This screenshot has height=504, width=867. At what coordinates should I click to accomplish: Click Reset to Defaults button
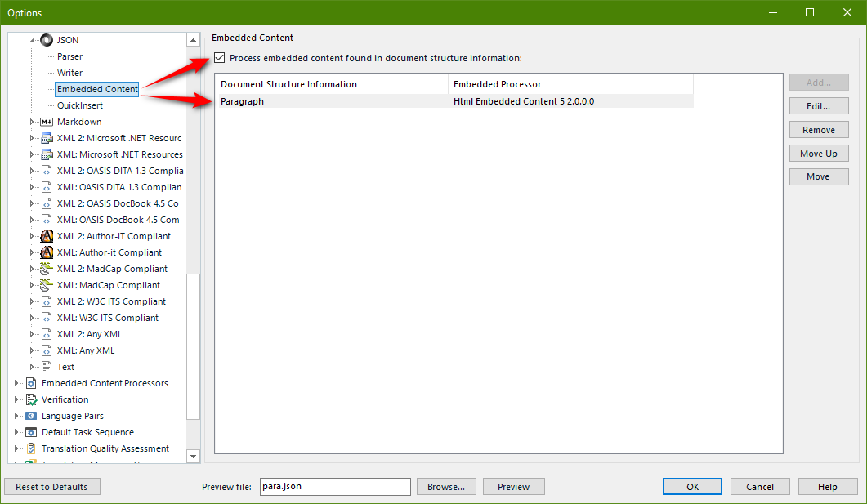(52, 487)
